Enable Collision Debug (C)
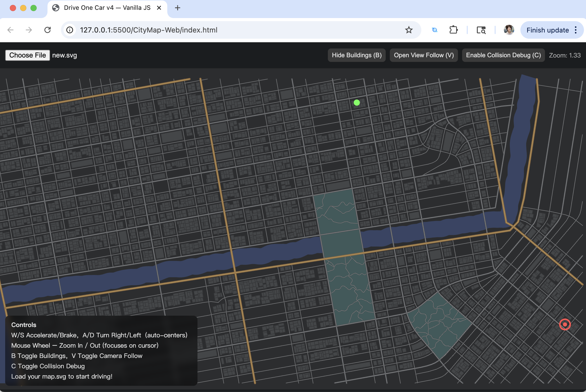586x392 pixels. (x=503, y=55)
